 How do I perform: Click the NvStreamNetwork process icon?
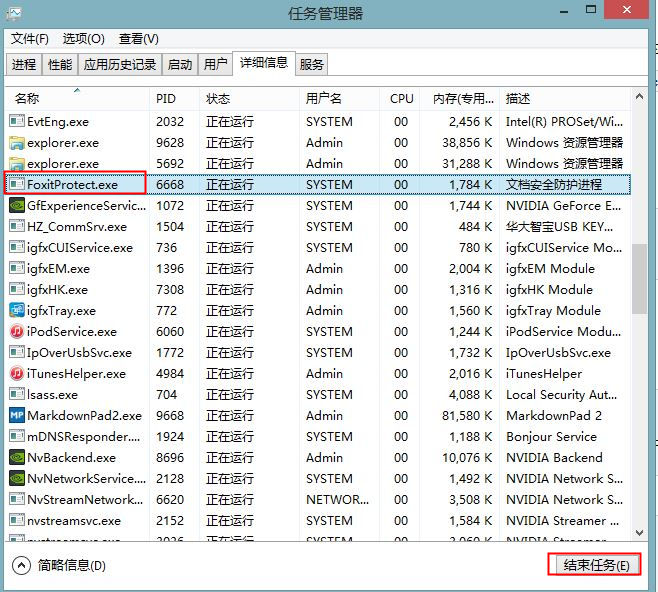tap(17, 499)
